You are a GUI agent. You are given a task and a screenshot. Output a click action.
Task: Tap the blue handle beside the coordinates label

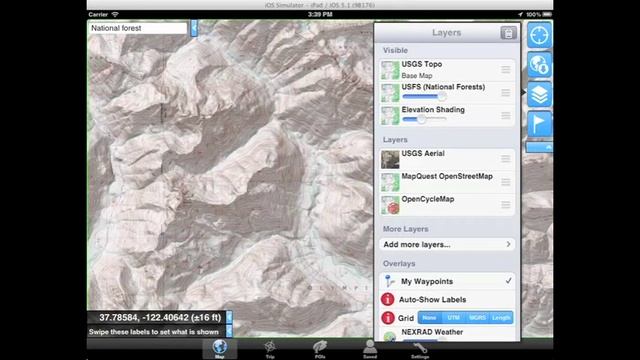(229, 317)
